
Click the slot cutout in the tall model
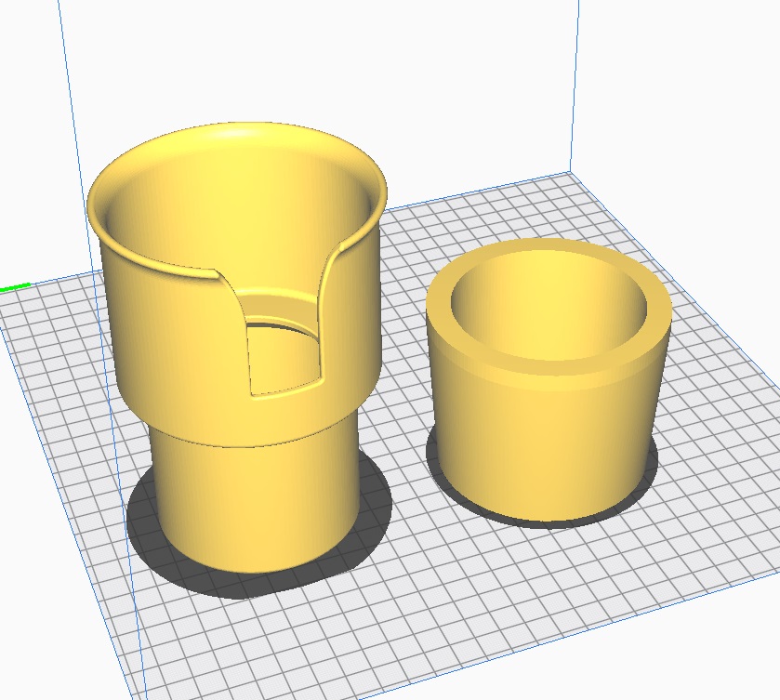tap(284, 358)
